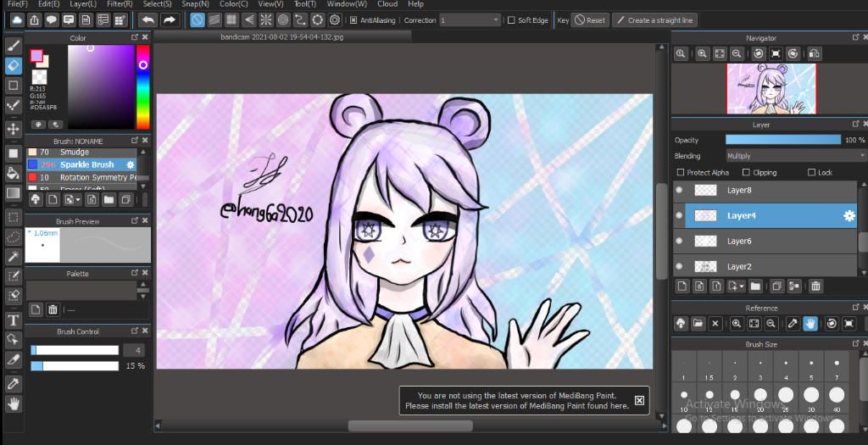Turn snap off in toolbar
Image resolution: width=868 pixels, height=445 pixels.
(198, 20)
